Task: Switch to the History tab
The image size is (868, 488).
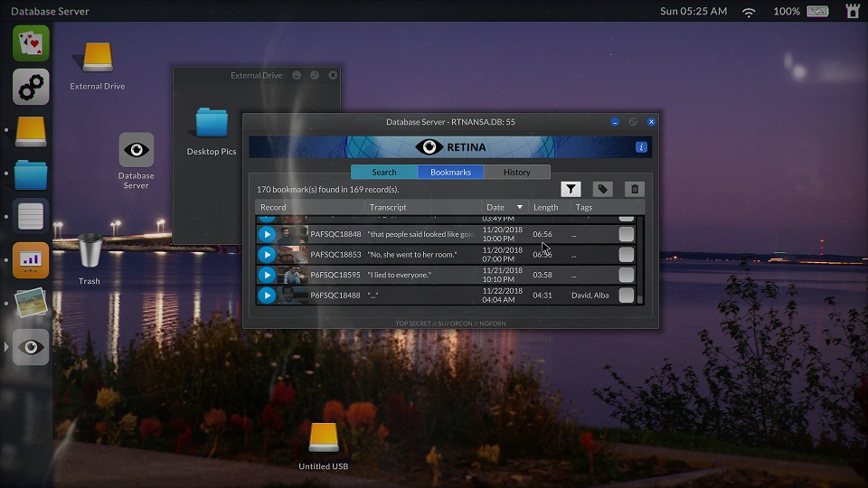Action: pyautogui.click(x=517, y=172)
